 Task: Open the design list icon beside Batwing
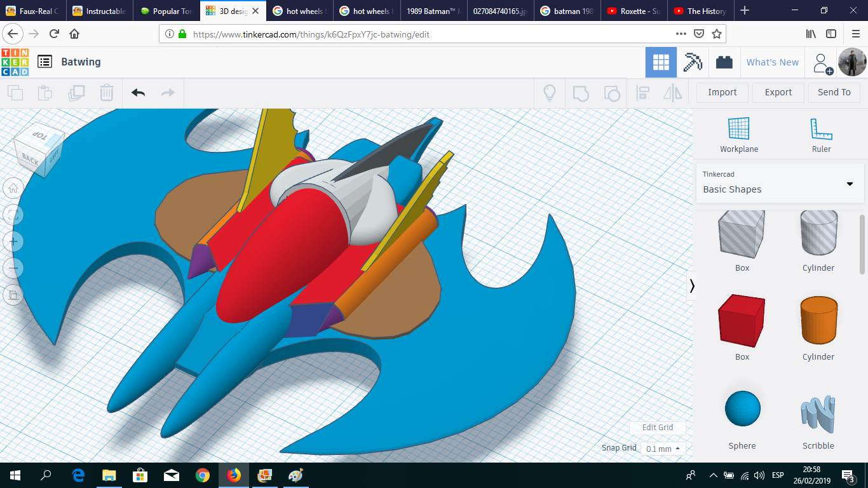pos(44,62)
